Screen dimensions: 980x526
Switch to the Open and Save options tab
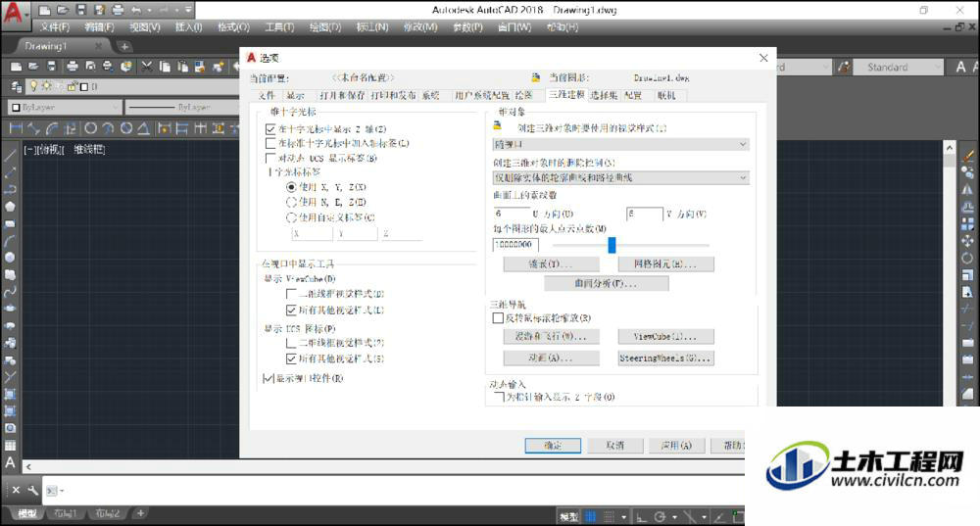(x=342, y=96)
